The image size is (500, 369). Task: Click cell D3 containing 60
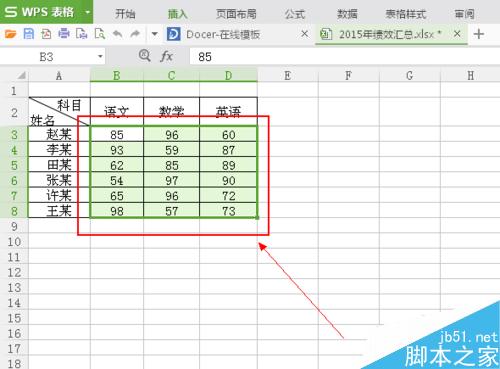click(228, 134)
